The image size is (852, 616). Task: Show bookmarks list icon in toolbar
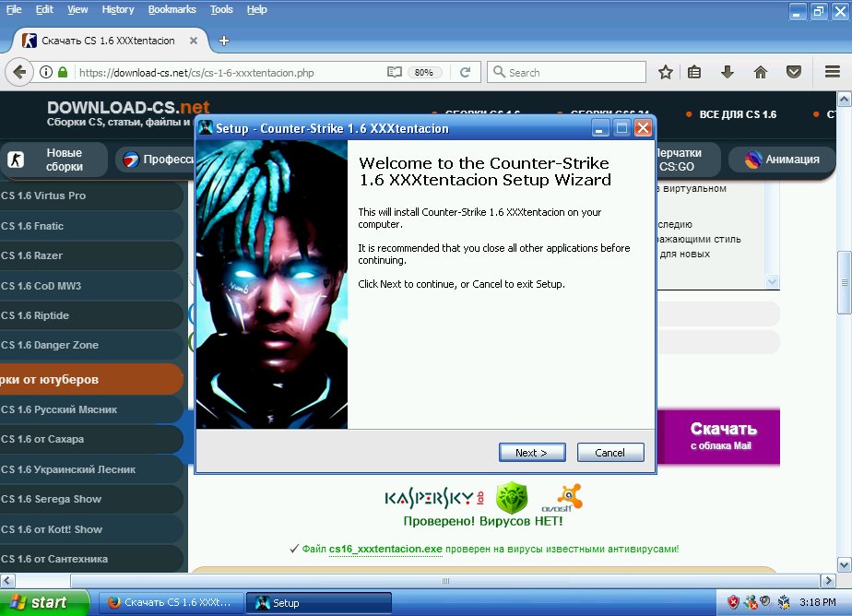694,72
